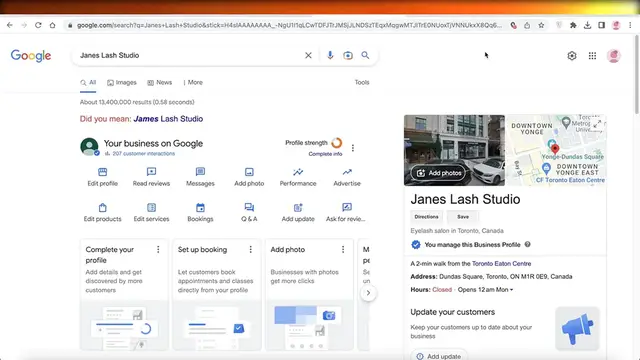Start voice search with microphone icon
This screenshot has height=360, width=640.
[330, 55]
